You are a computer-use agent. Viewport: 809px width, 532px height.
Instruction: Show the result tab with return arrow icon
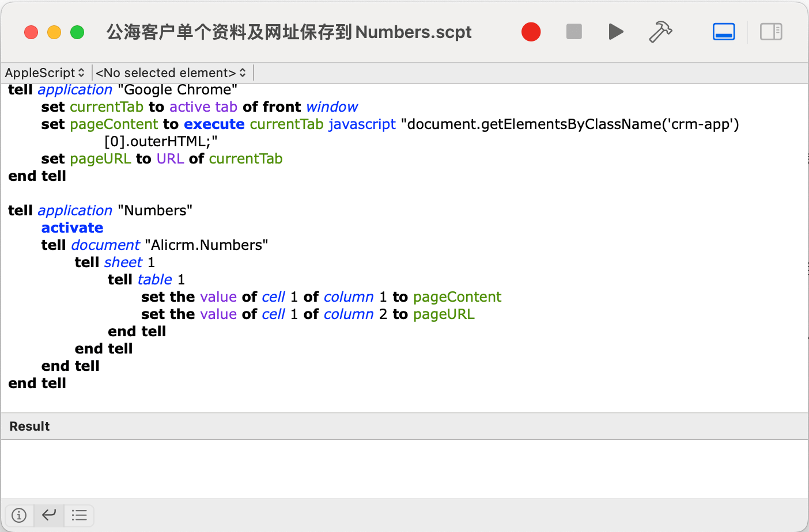tap(49, 515)
